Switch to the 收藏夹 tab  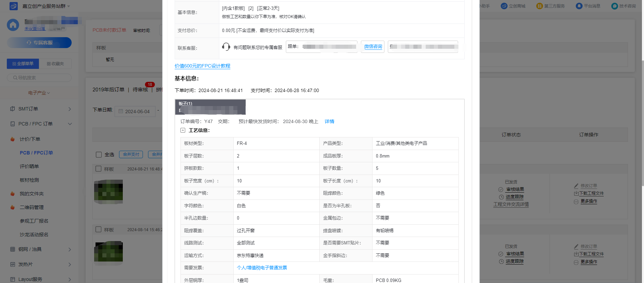[55, 64]
